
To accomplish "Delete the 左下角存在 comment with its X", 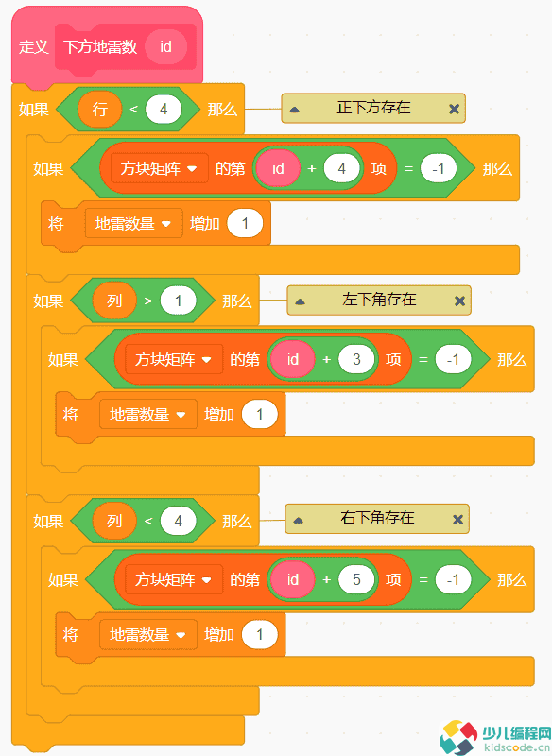I will click(458, 300).
